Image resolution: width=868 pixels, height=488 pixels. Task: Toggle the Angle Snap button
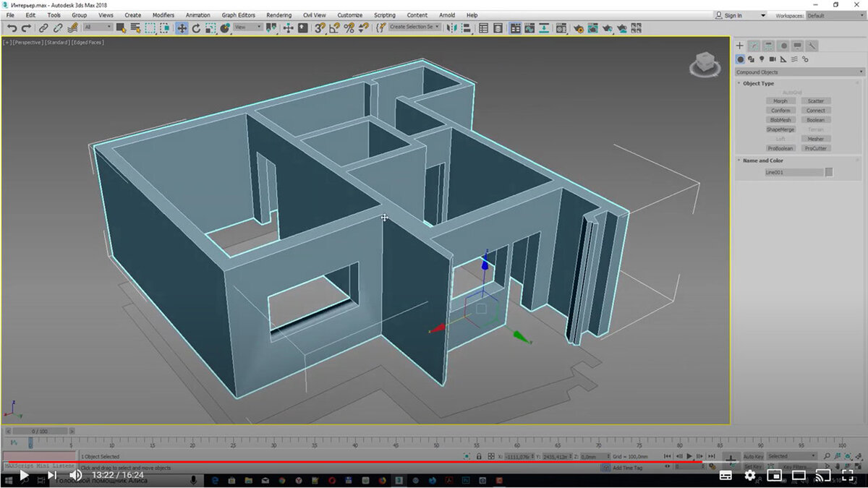click(335, 28)
